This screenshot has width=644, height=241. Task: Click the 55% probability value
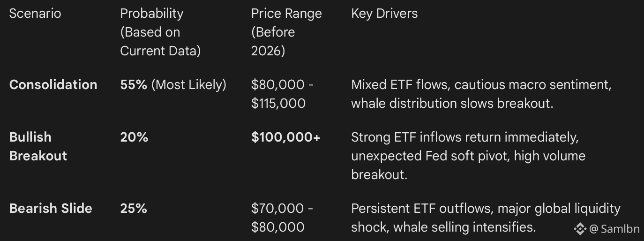click(x=134, y=85)
